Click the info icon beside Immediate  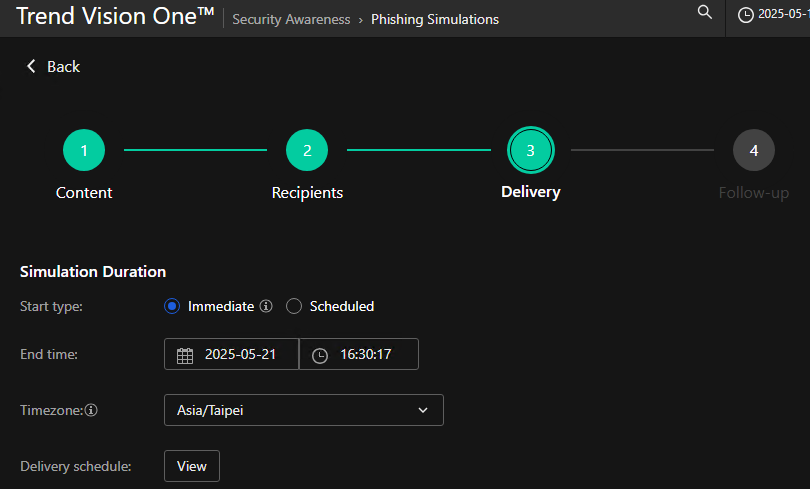(x=266, y=307)
